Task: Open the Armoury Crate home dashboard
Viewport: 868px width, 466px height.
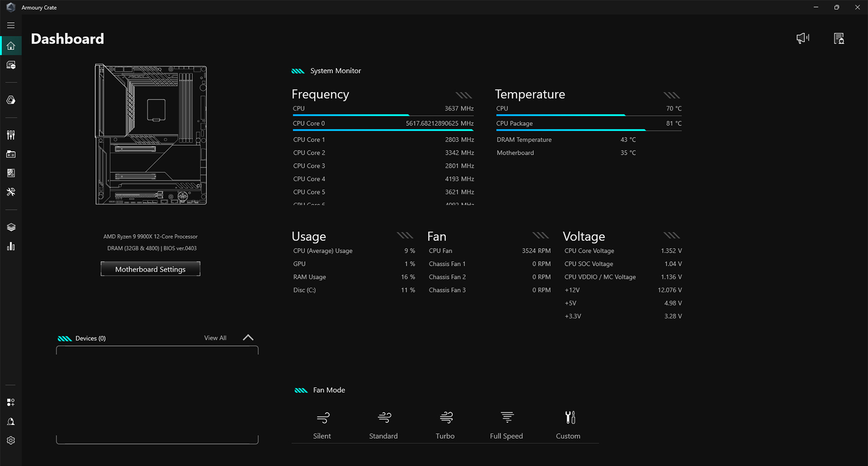Action: pos(11,45)
